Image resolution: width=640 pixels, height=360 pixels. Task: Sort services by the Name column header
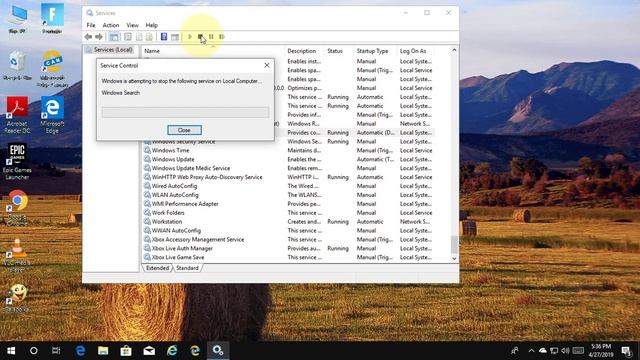(x=213, y=51)
